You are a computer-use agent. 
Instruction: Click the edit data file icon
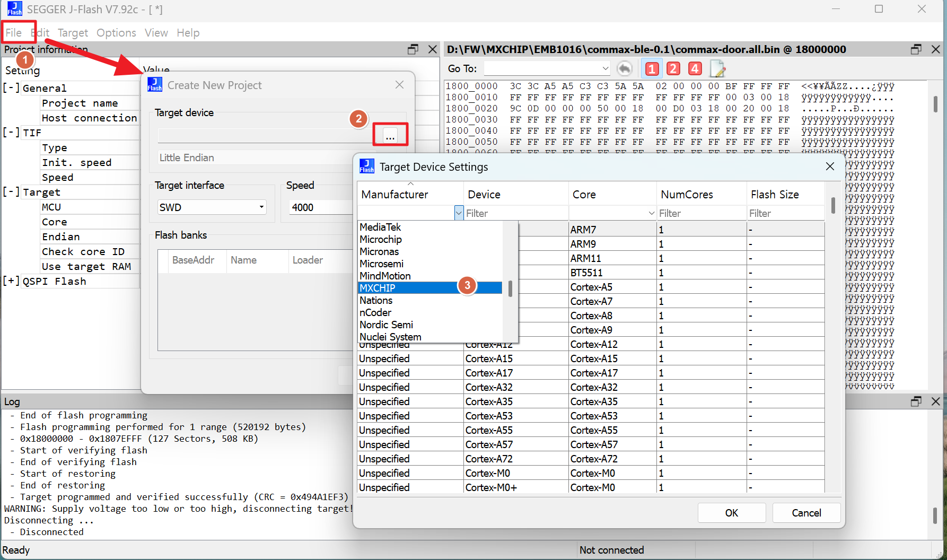tap(717, 68)
